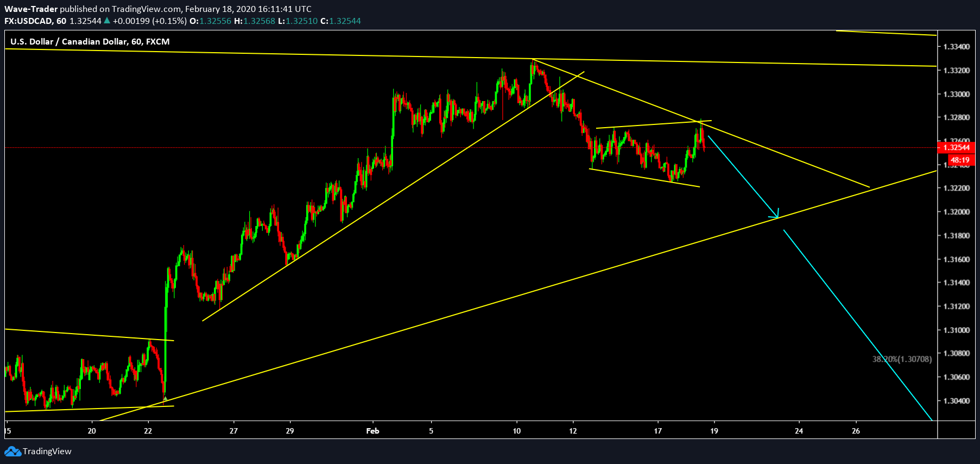Click date 27 on the time axis
The width and height of the screenshot is (980, 464).
click(233, 431)
